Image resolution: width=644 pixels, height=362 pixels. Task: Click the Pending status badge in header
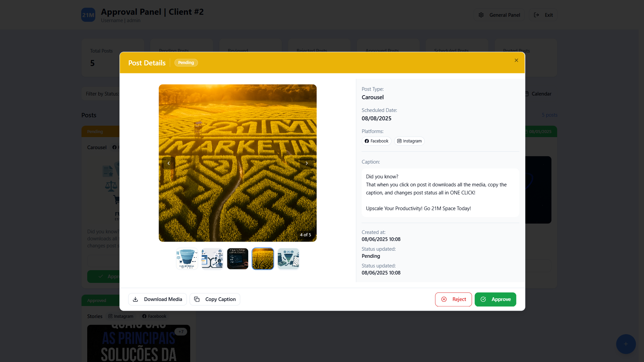(x=186, y=63)
